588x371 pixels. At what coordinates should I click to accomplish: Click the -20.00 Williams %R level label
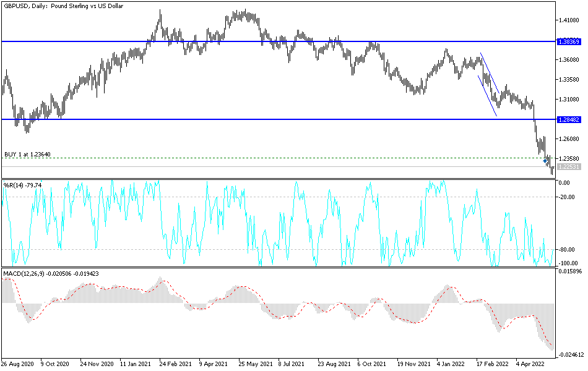click(x=566, y=197)
